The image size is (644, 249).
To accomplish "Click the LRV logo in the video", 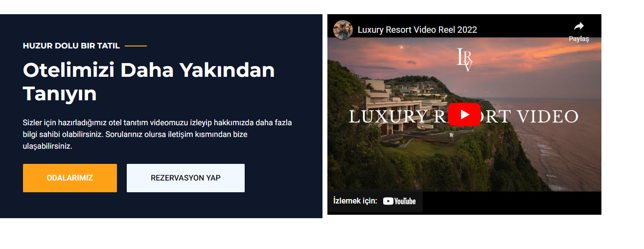I will (464, 59).
